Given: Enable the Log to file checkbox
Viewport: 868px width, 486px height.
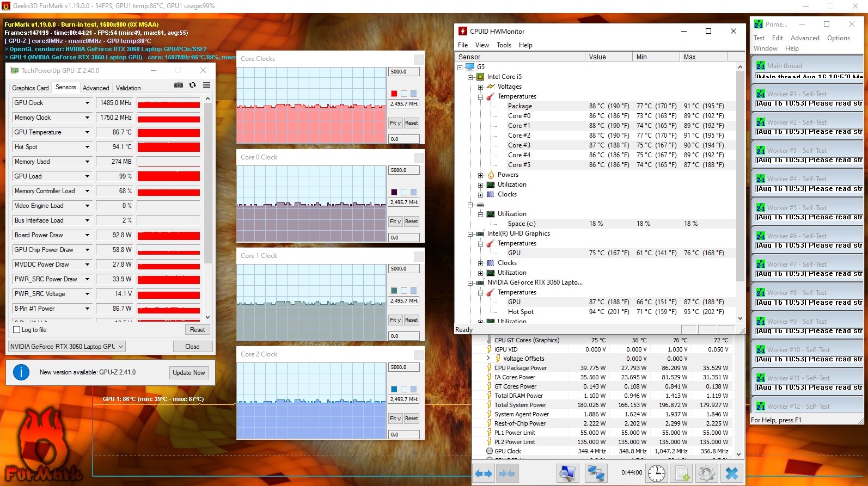Looking at the screenshot, I should coord(16,330).
